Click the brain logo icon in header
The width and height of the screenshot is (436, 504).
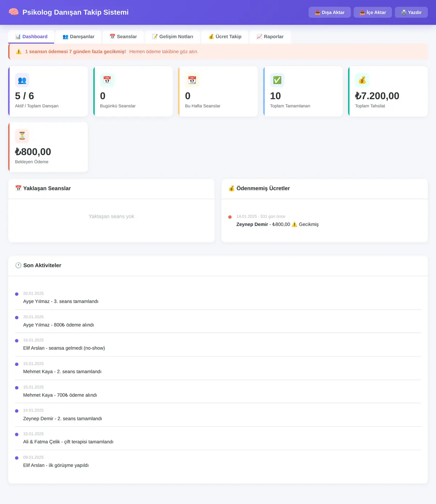[13, 12]
